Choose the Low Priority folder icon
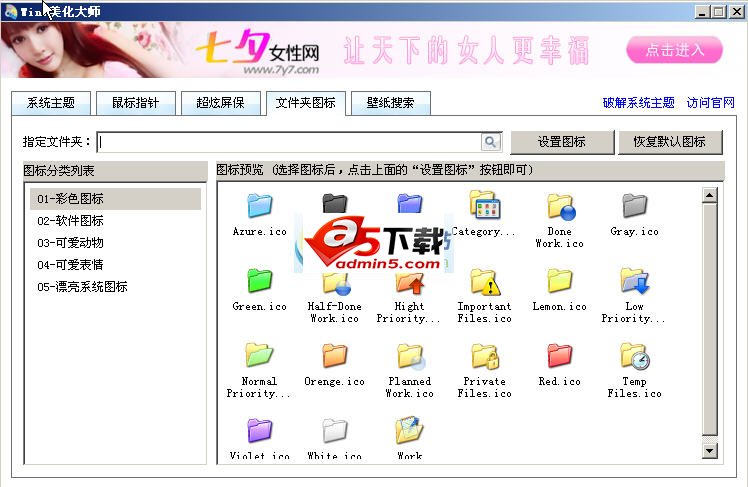 point(635,280)
